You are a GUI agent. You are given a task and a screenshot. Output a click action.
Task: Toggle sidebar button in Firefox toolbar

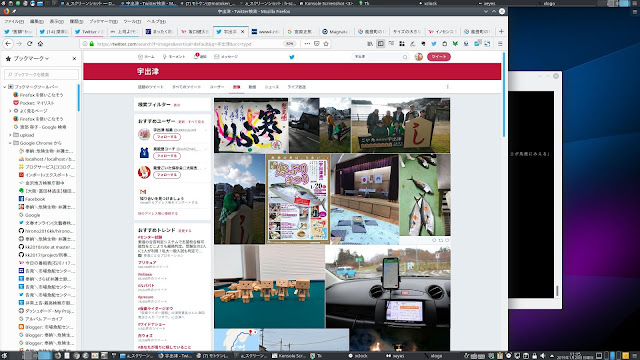(x=380, y=44)
